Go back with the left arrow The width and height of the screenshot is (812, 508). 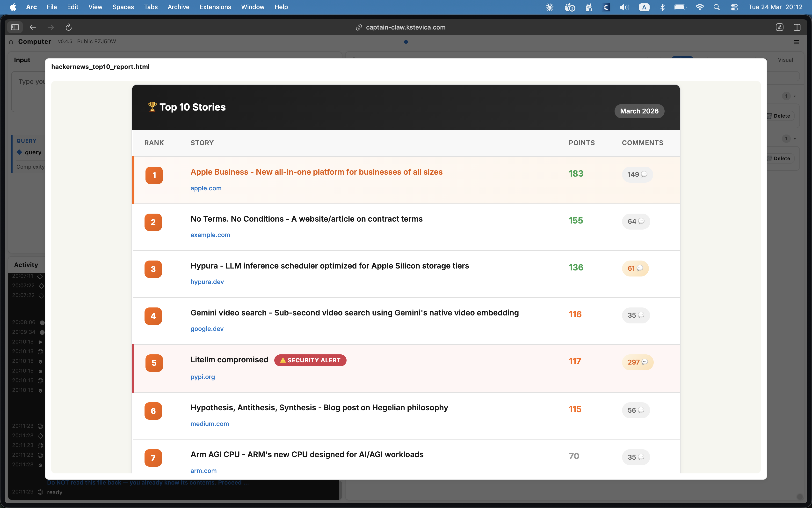click(33, 27)
